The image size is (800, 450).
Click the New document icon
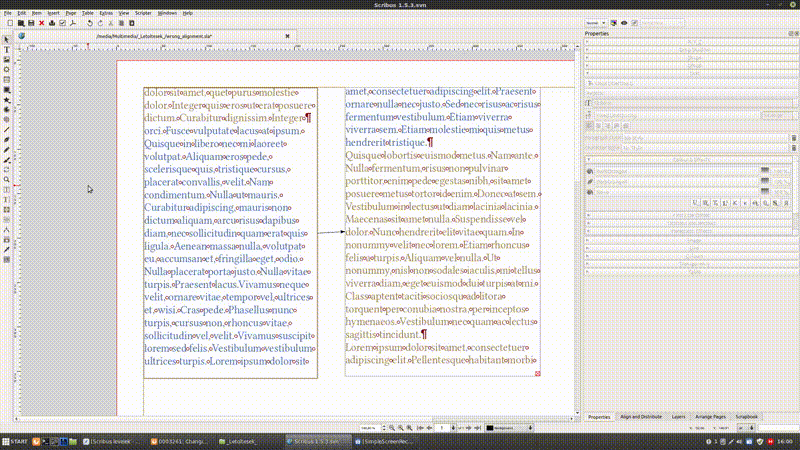click(7, 22)
